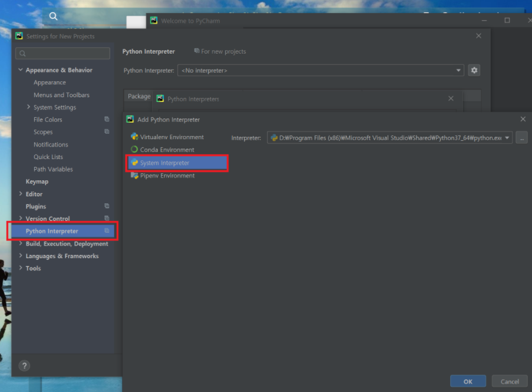
Task: Click the copy icon next to Plugins
Action: (107, 206)
